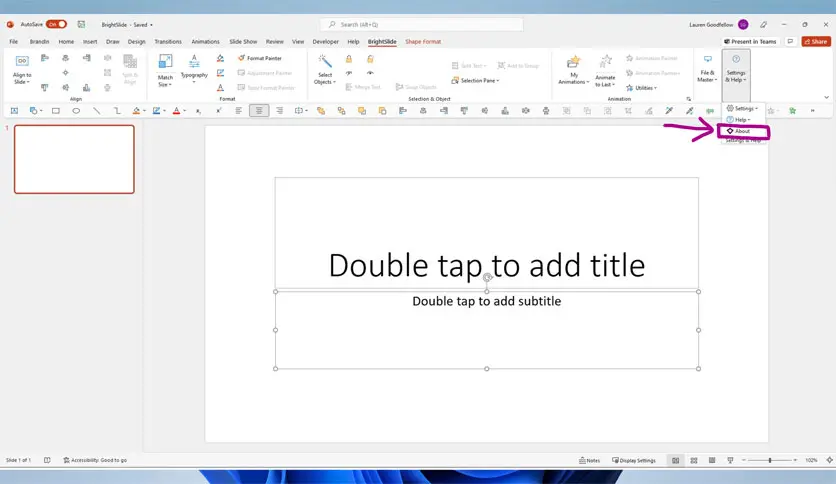Image resolution: width=836 pixels, height=484 pixels.
Task: Open the Lauren Goodfellow account avatar
Action: click(743, 25)
